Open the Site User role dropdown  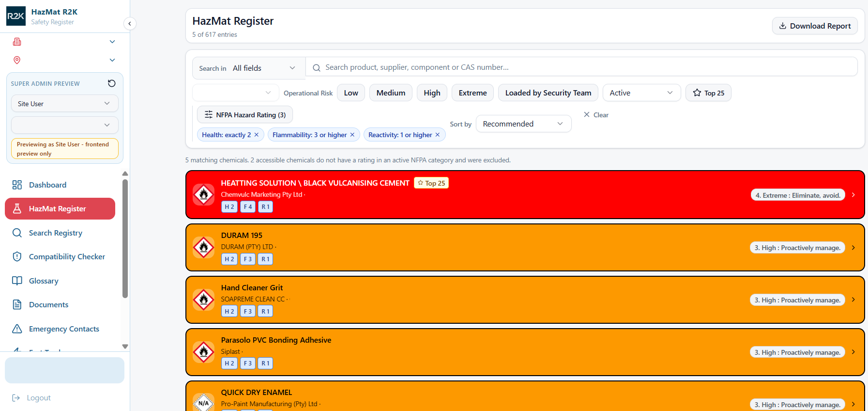pos(65,103)
